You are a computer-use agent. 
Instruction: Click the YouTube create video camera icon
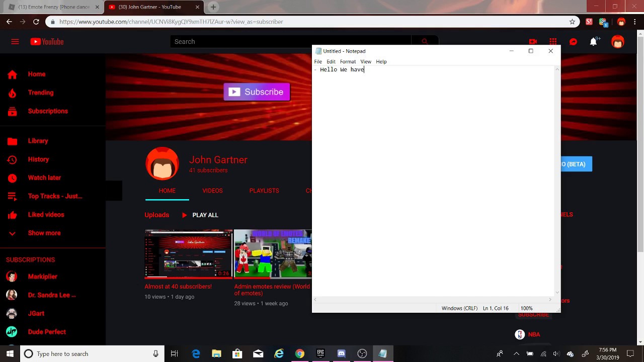533,42
